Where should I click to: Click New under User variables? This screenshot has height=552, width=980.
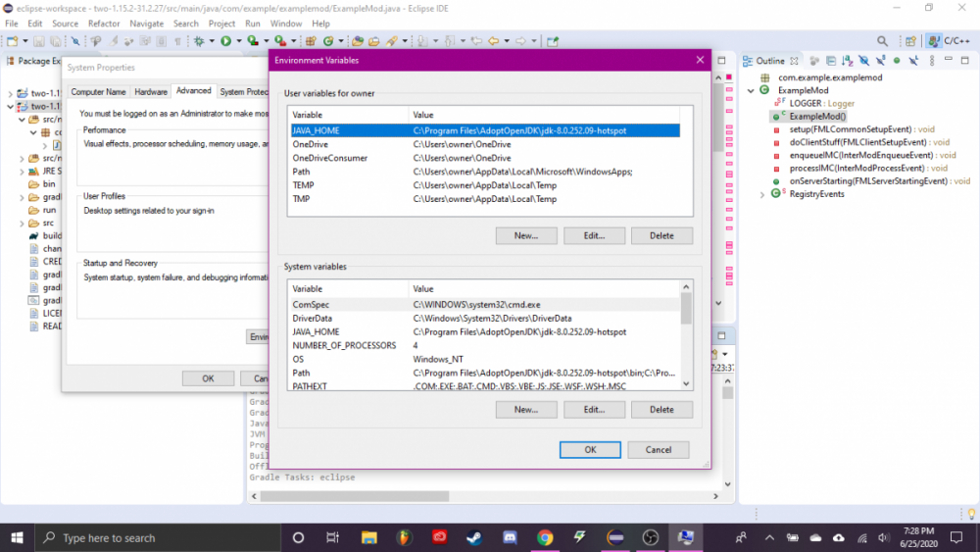click(x=525, y=235)
